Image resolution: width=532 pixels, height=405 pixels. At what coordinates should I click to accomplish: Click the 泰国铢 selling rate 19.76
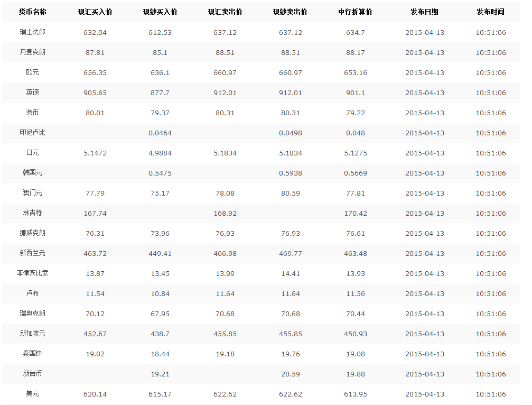pos(291,354)
